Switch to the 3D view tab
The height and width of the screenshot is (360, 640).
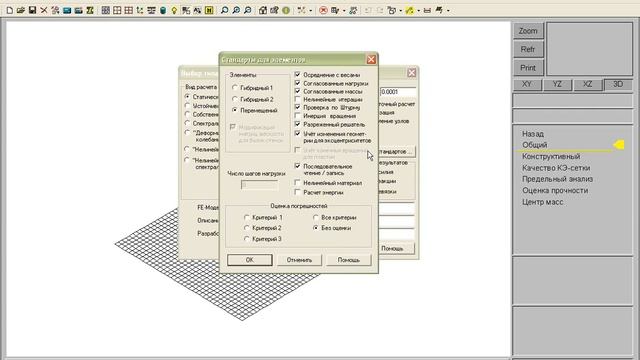[x=618, y=84]
